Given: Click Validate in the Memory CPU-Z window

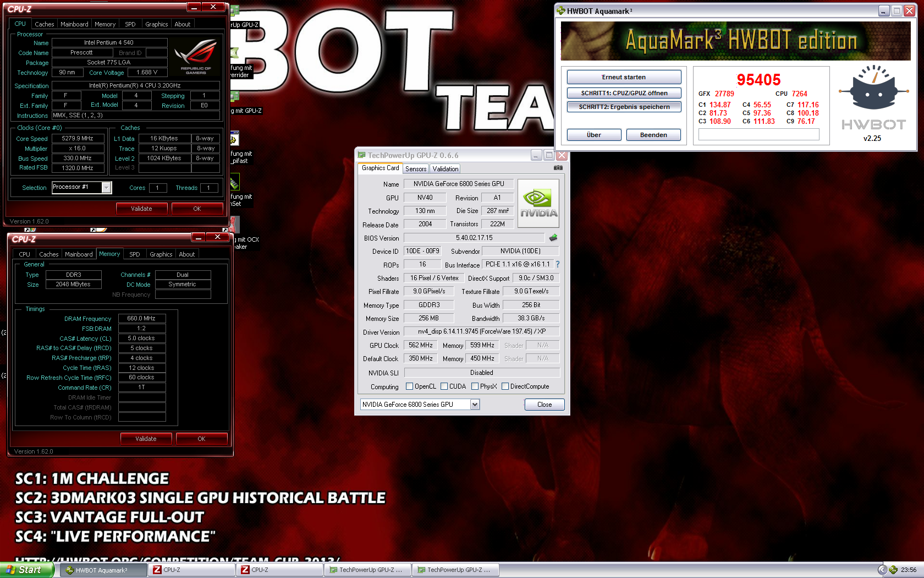Looking at the screenshot, I should (x=146, y=439).
